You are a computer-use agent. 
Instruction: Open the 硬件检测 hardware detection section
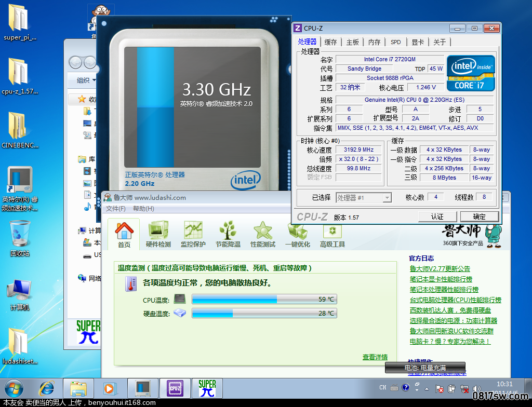click(x=158, y=234)
